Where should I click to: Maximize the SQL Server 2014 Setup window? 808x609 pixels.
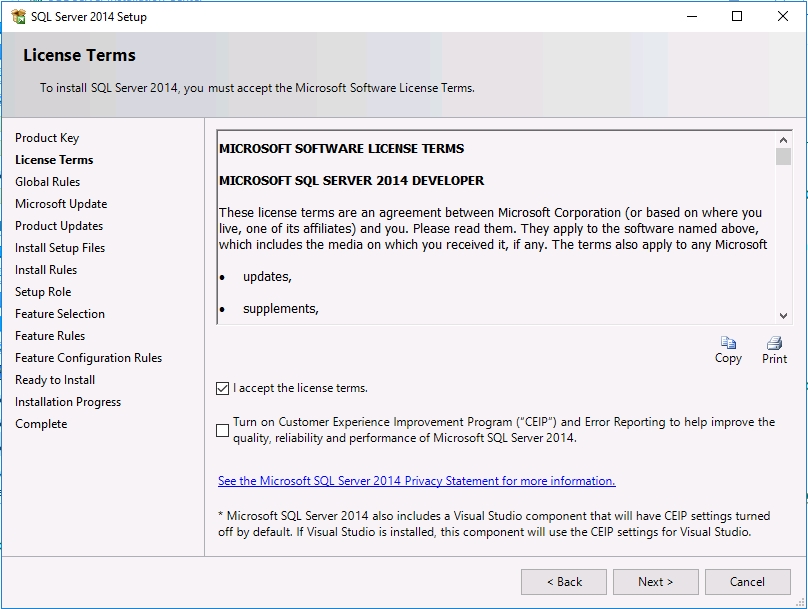737,16
